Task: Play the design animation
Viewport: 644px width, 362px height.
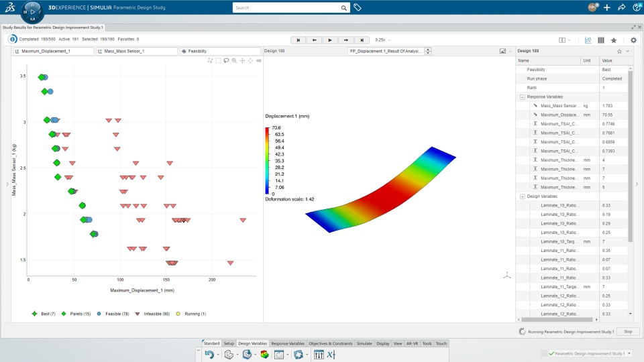Action: point(330,40)
